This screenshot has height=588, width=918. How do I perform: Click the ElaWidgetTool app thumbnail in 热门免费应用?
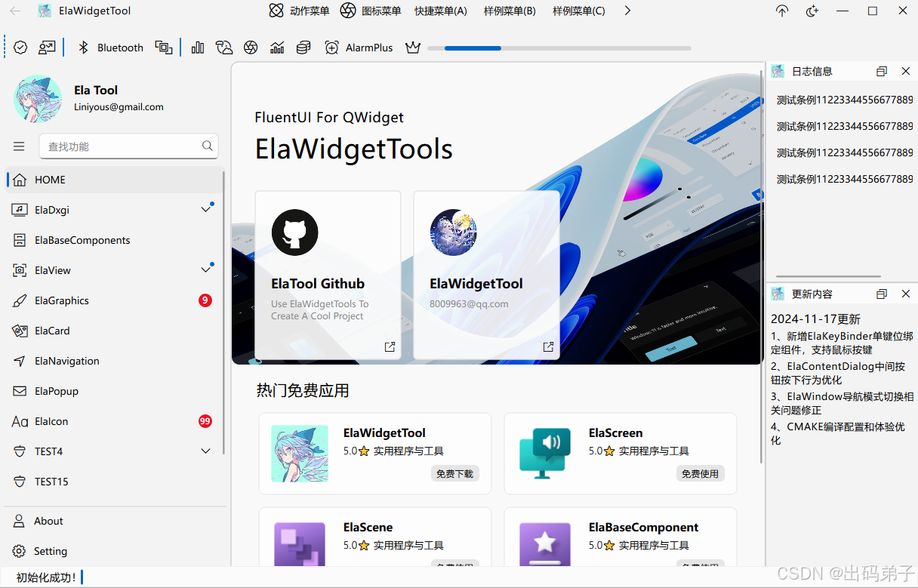300,454
